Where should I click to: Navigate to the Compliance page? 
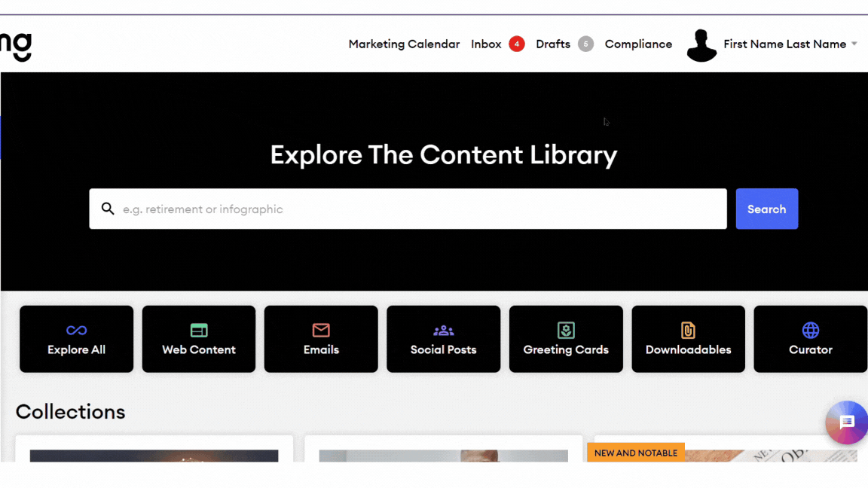(x=638, y=44)
